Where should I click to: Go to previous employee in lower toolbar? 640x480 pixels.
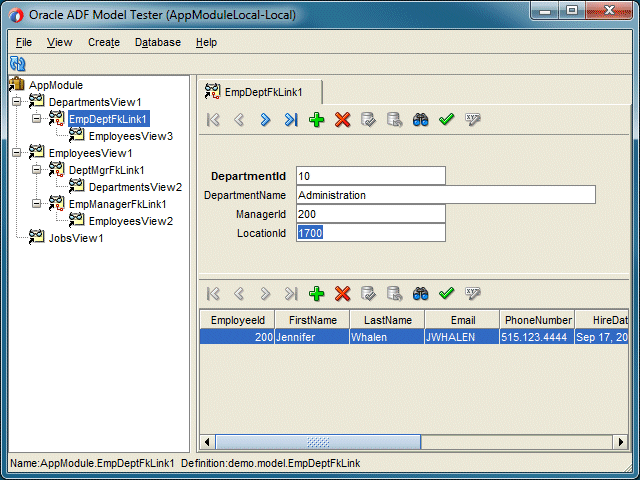coord(240,293)
